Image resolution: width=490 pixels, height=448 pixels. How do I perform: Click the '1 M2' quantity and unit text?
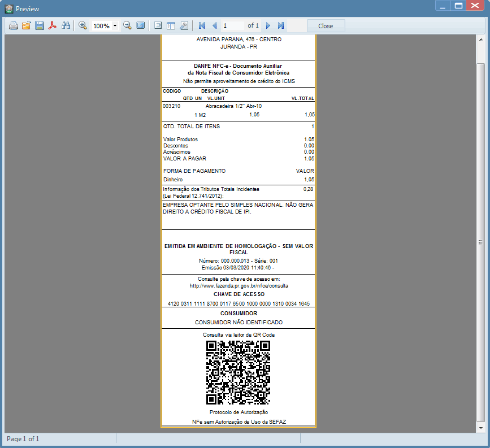tap(200, 115)
